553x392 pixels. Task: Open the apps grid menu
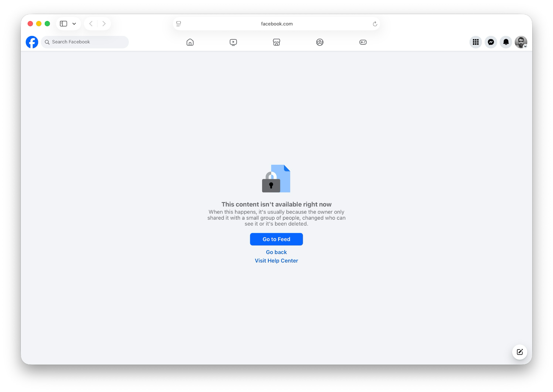[x=476, y=42]
